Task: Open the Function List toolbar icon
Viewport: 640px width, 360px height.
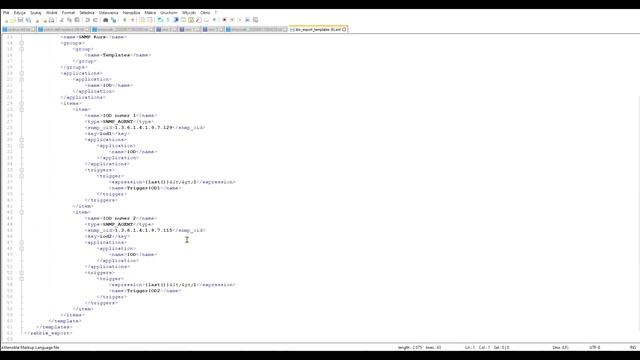Action: [198, 20]
